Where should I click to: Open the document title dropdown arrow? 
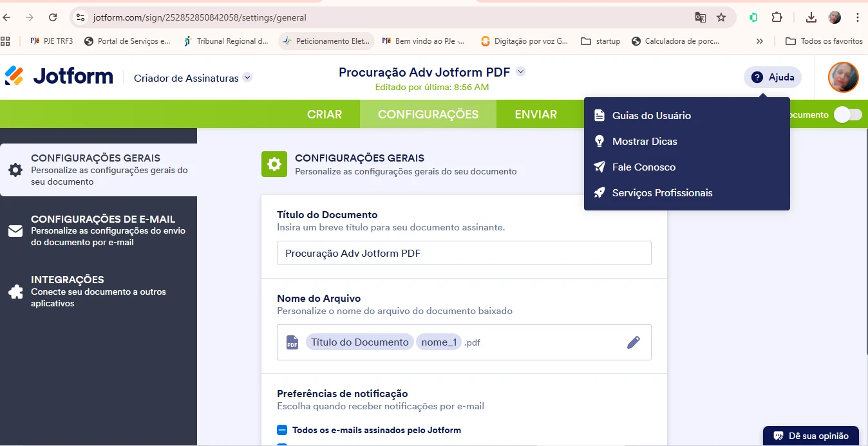520,71
